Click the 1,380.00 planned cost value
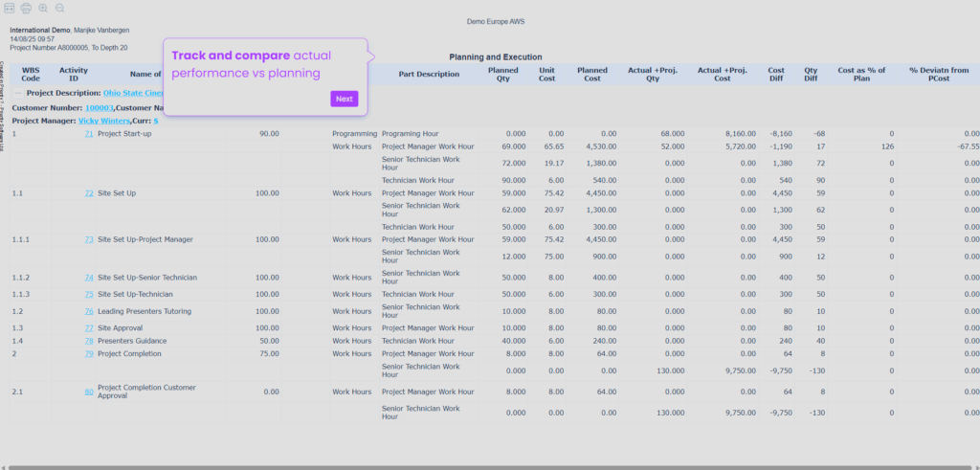The width and height of the screenshot is (980, 470). click(x=601, y=164)
